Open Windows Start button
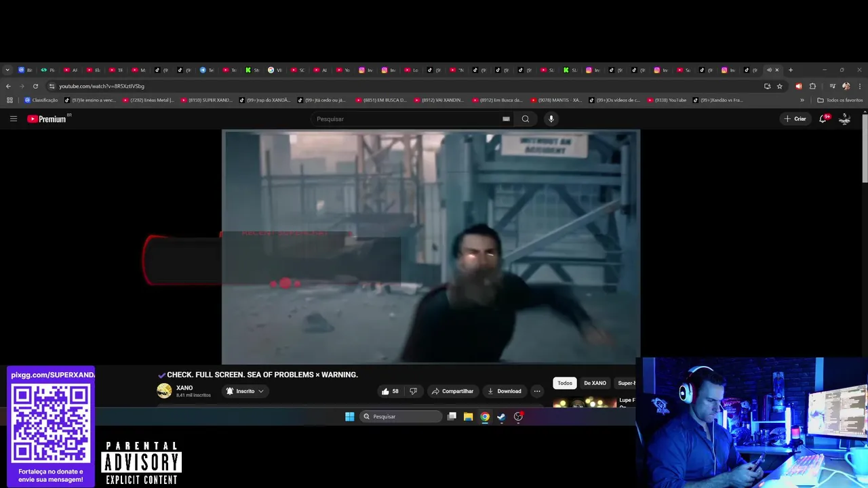Image resolution: width=868 pixels, height=488 pixels. click(349, 416)
